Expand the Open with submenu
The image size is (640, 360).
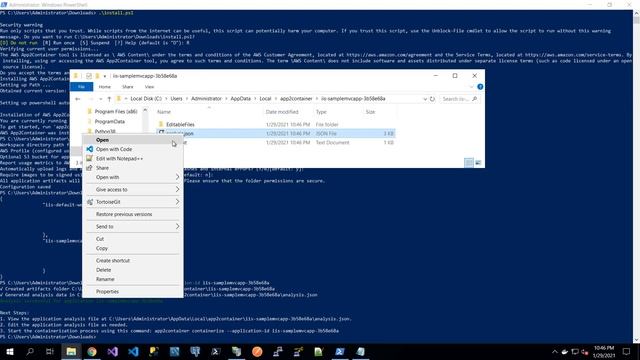[133, 178]
